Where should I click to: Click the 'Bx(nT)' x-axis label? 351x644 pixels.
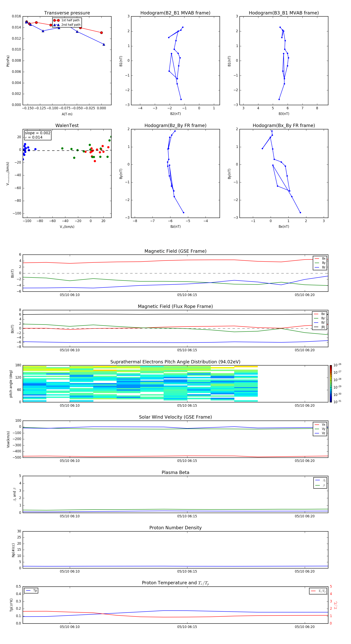coord(284,227)
